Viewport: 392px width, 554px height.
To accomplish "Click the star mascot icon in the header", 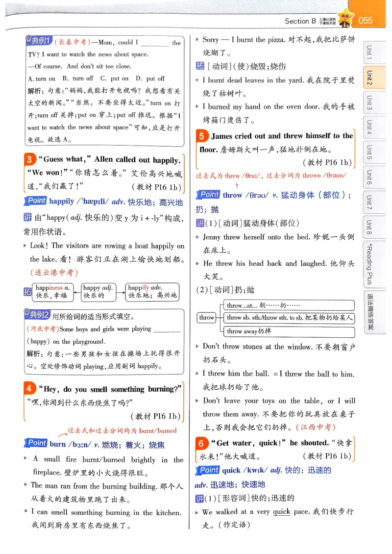I will click(x=346, y=16).
